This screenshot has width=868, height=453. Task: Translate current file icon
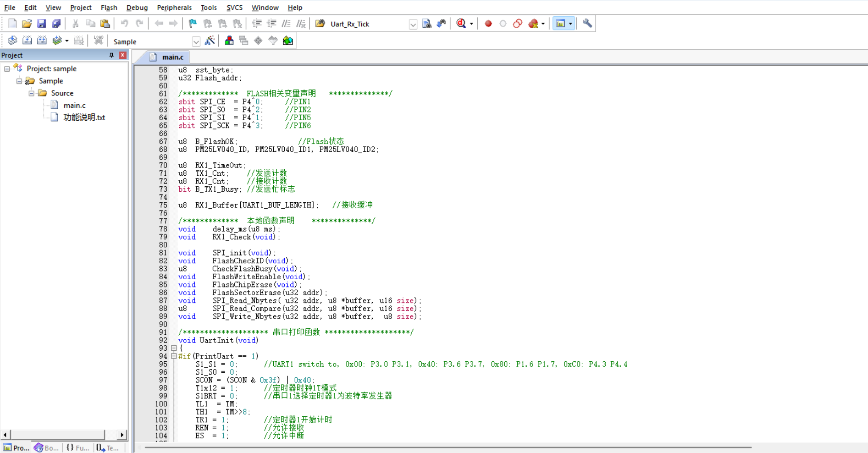point(12,40)
